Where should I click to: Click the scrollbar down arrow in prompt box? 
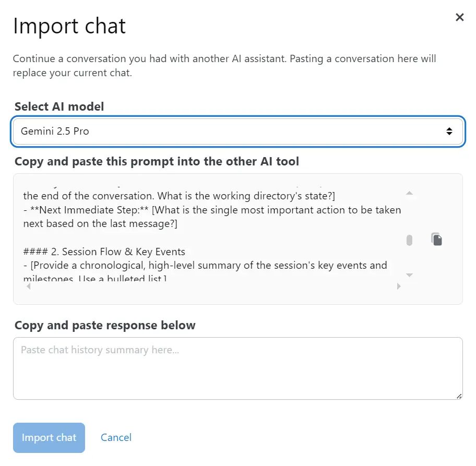410,275
